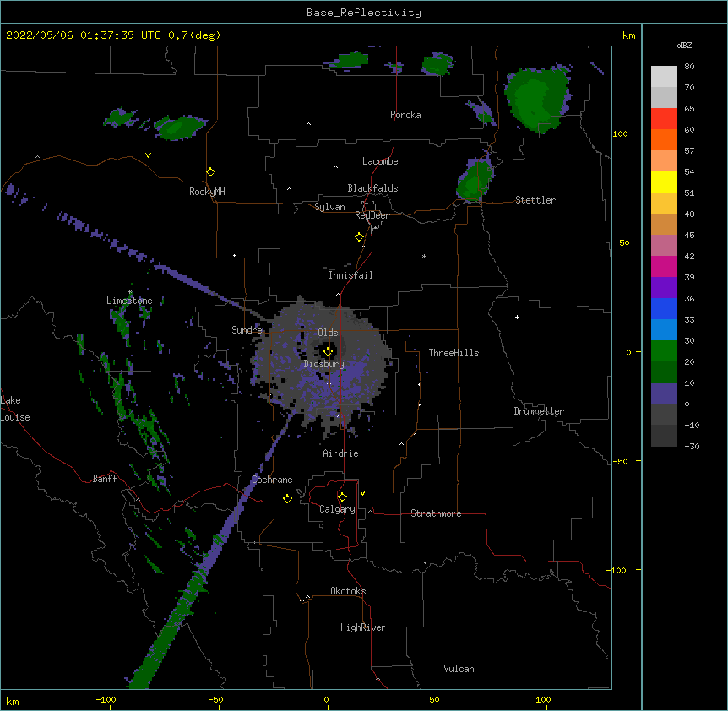Click the Olds label
728x711 pixels.
328,333
